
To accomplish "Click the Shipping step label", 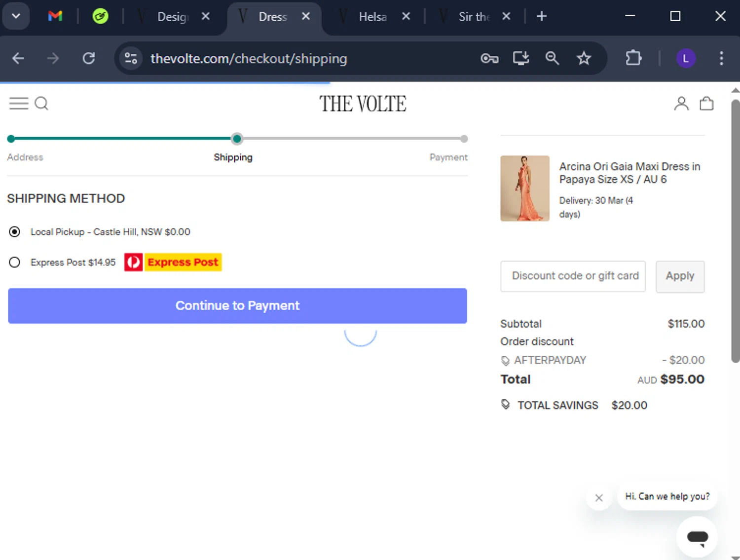I will point(233,157).
